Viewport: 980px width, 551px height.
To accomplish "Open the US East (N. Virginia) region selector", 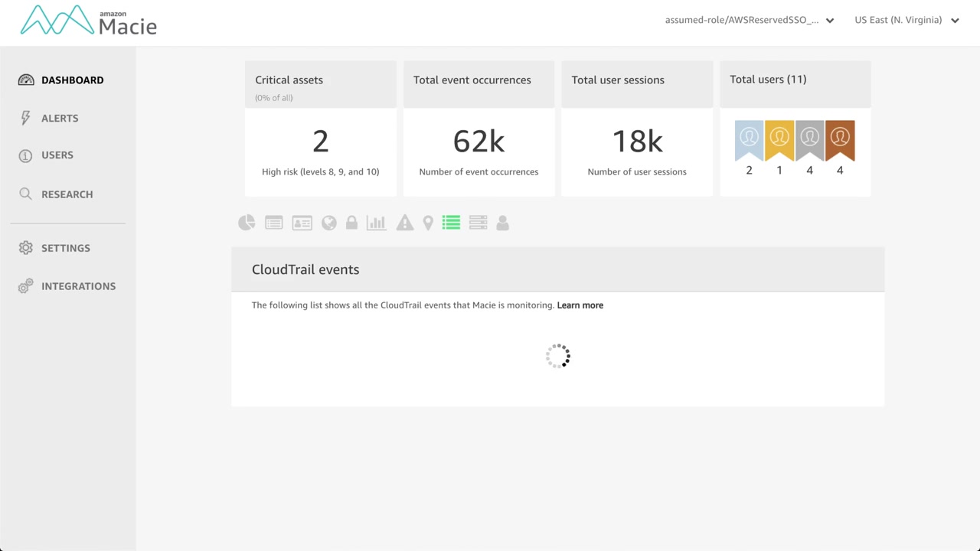I will pyautogui.click(x=906, y=21).
